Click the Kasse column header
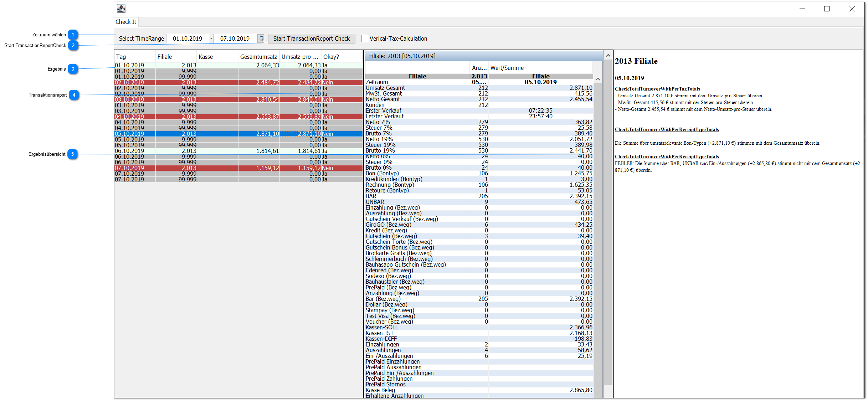Screen dimensions: 868x401 (x=217, y=57)
